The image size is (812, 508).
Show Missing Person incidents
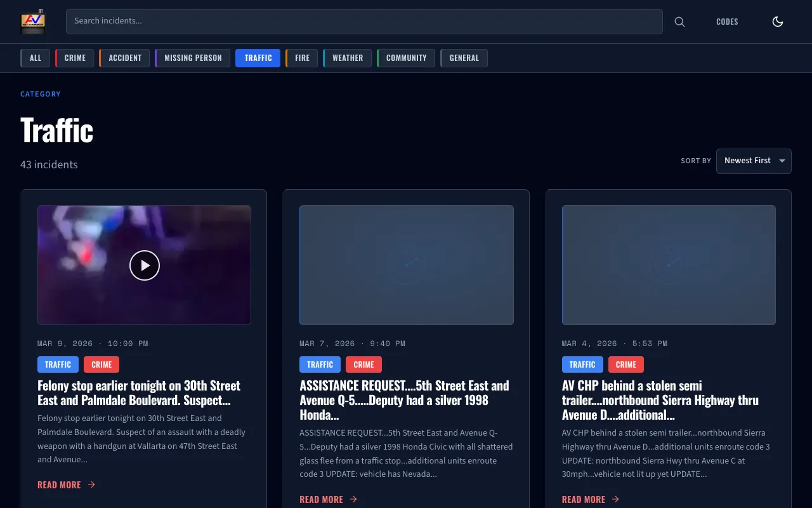point(193,58)
